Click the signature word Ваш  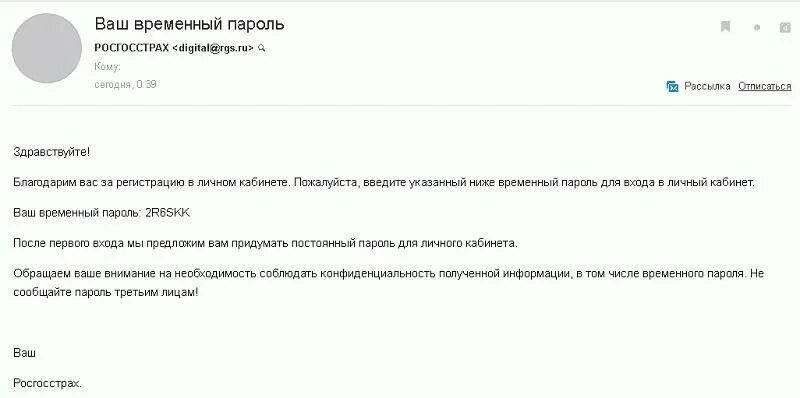pyautogui.click(x=24, y=353)
